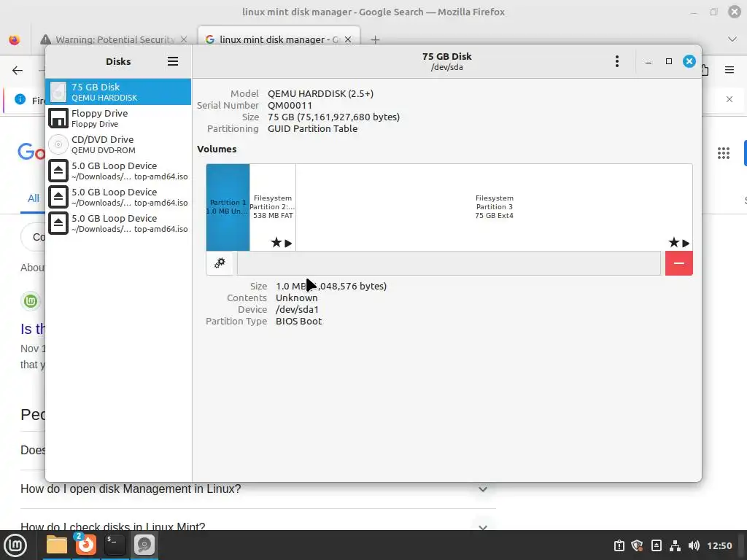Close the Firefox window
The height and width of the screenshot is (560, 747).
(735, 12)
